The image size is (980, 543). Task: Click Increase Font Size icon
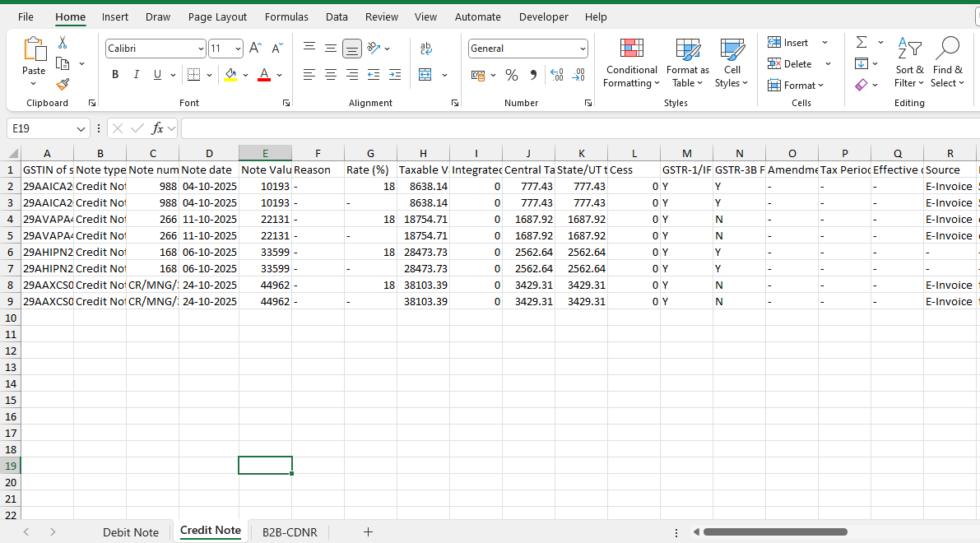click(x=255, y=49)
